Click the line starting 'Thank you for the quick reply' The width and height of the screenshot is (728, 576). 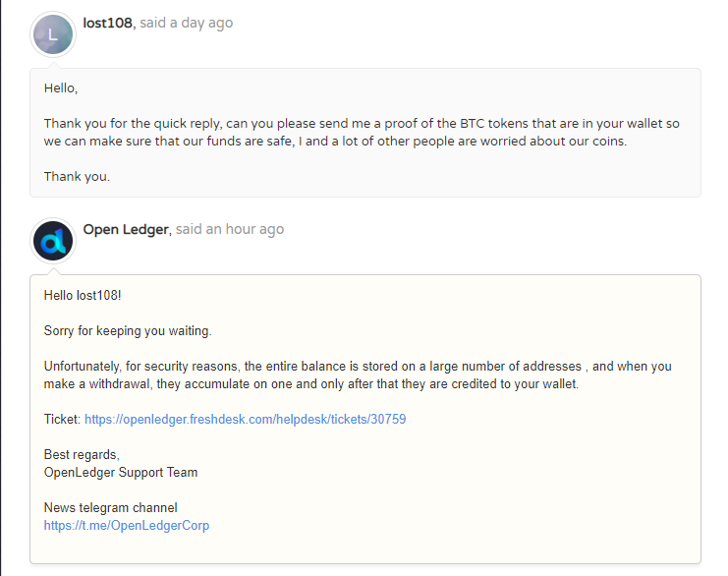[x=362, y=124]
